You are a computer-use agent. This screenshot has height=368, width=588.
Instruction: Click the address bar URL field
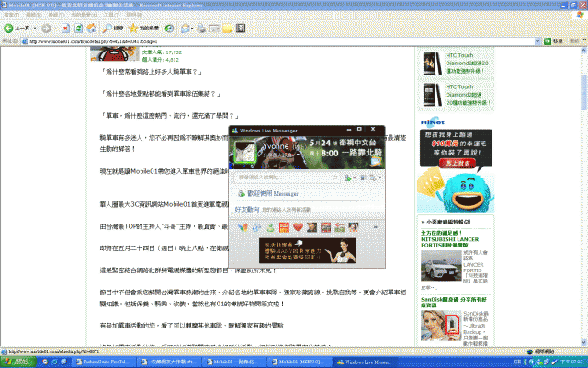click(277, 41)
